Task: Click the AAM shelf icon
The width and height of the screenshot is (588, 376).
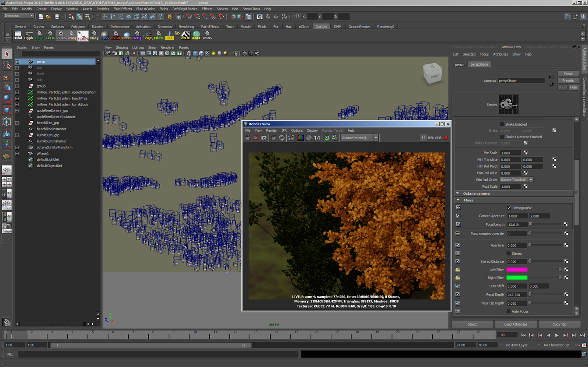Action: pos(196,35)
